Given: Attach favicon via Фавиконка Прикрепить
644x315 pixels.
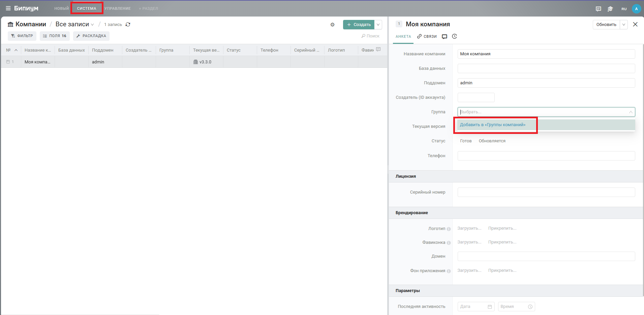Looking at the screenshot, I should [x=502, y=242].
